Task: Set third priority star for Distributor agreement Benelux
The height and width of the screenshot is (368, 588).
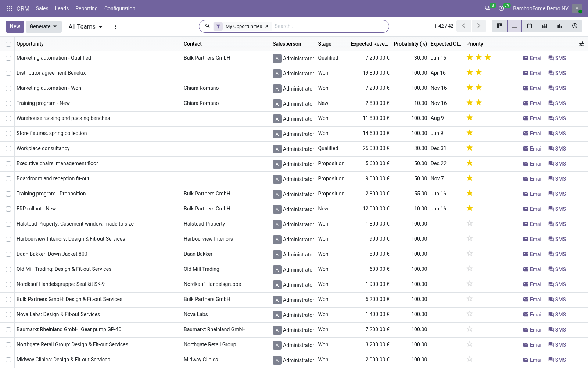Action: tap(488, 72)
